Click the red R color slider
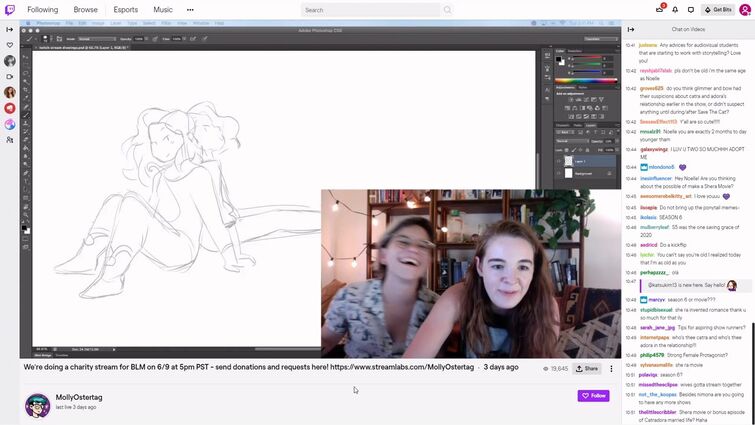 pos(587,59)
